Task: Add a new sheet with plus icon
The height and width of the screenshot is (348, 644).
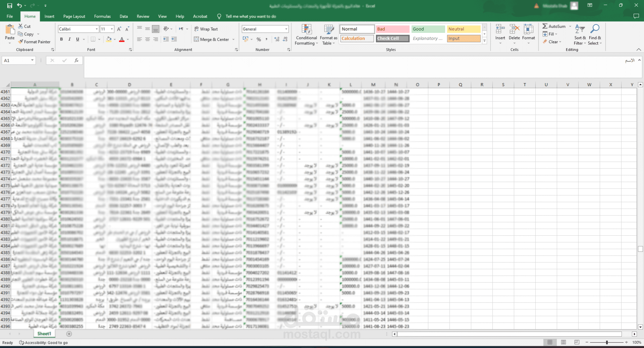Action: coord(69,334)
